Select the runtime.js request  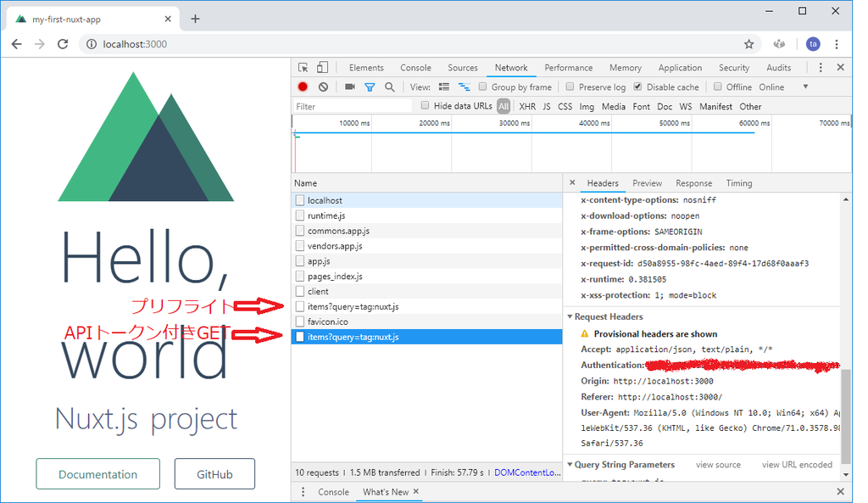click(x=427, y=215)
